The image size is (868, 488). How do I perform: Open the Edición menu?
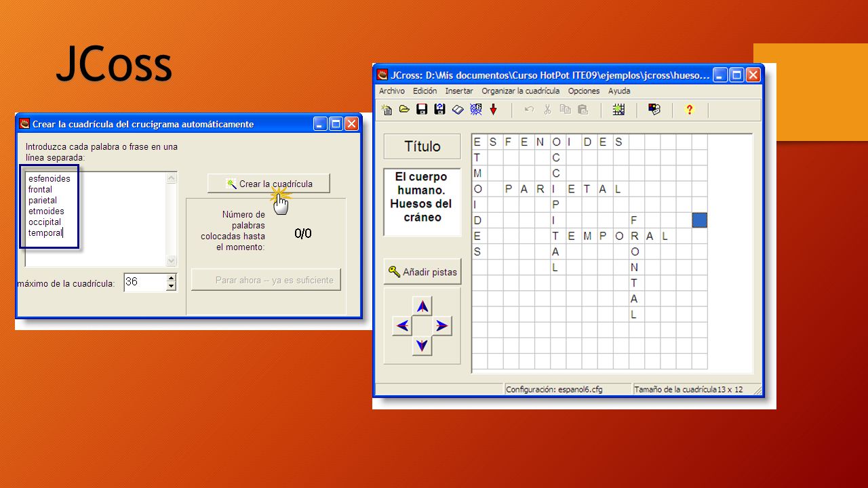coord(425,91)
